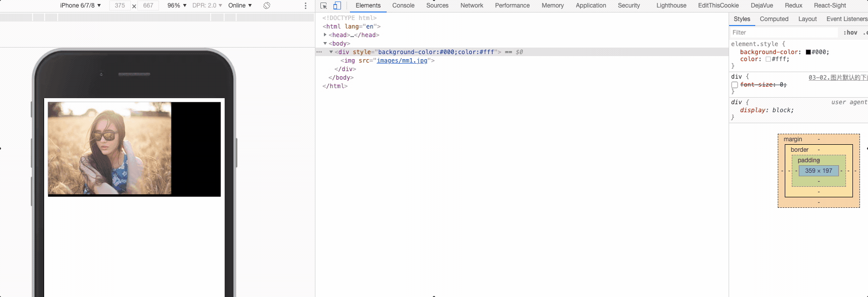The width and height of the screenshot is (868, 297).
Task: Click the white color swatch
Action: pyautogui.click(x=768, y=59)
